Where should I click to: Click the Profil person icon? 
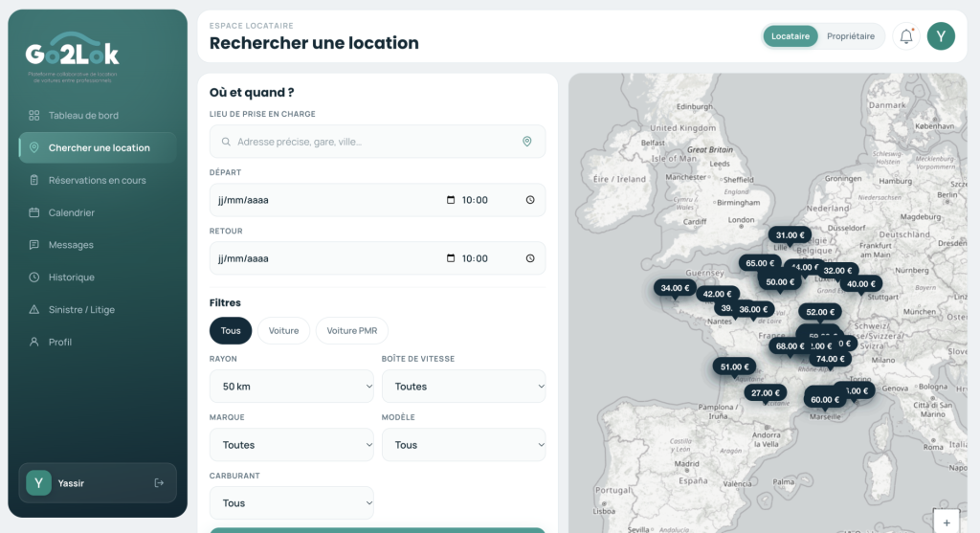(x=34, y=342)
